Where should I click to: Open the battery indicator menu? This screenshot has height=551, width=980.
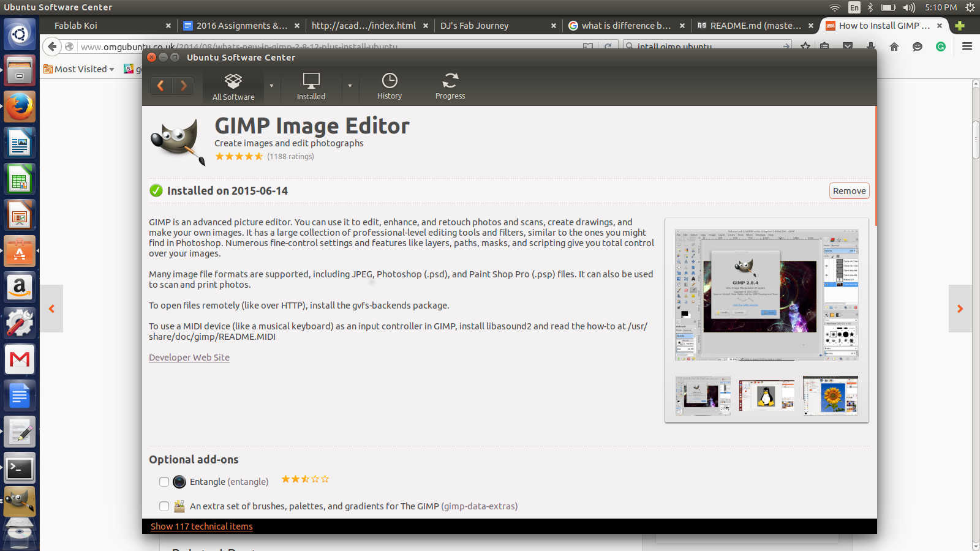click(888, 7)
